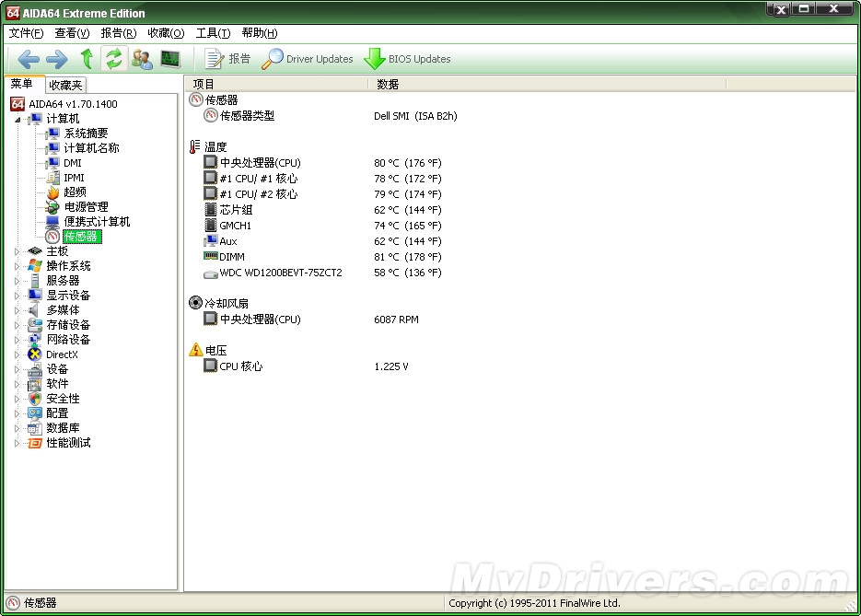This screenshot has width=861, height=616.
Task: Switch to the 收藏夹 tab
Action: click(65, 85)
